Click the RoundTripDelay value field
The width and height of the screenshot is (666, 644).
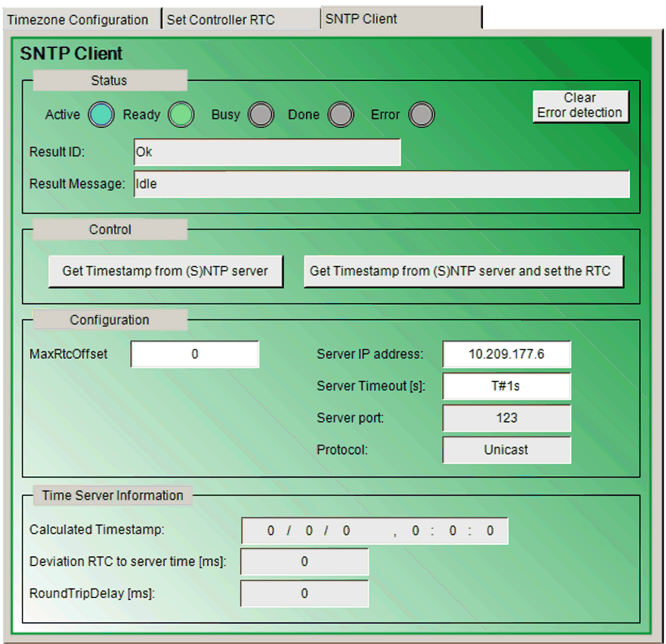(304, 593)
